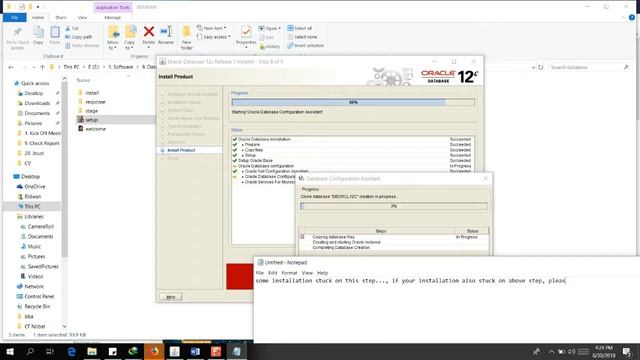The height and width of the screenshot is (360, 640).
Task: Select Control Panel in navigation pane
Action: (x=39, y=296)
